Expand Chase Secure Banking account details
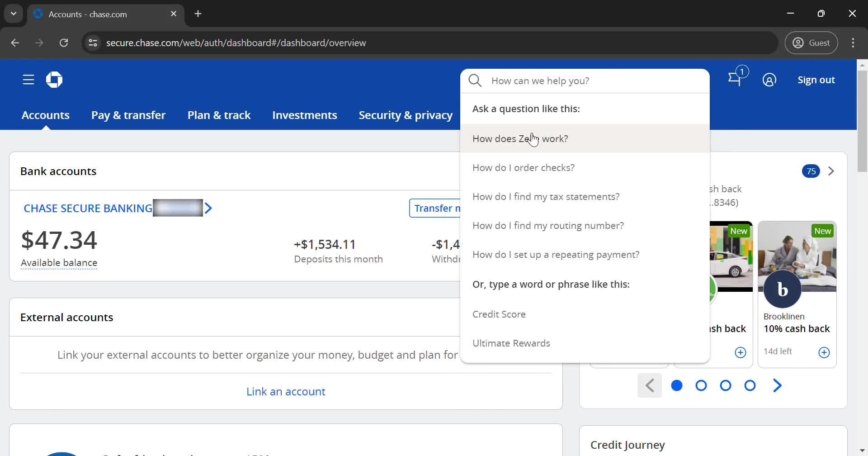 [x=208, y=209]
